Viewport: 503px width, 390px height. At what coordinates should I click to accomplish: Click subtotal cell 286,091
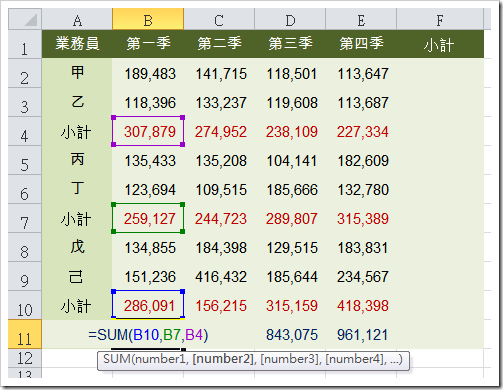point(148,305)
